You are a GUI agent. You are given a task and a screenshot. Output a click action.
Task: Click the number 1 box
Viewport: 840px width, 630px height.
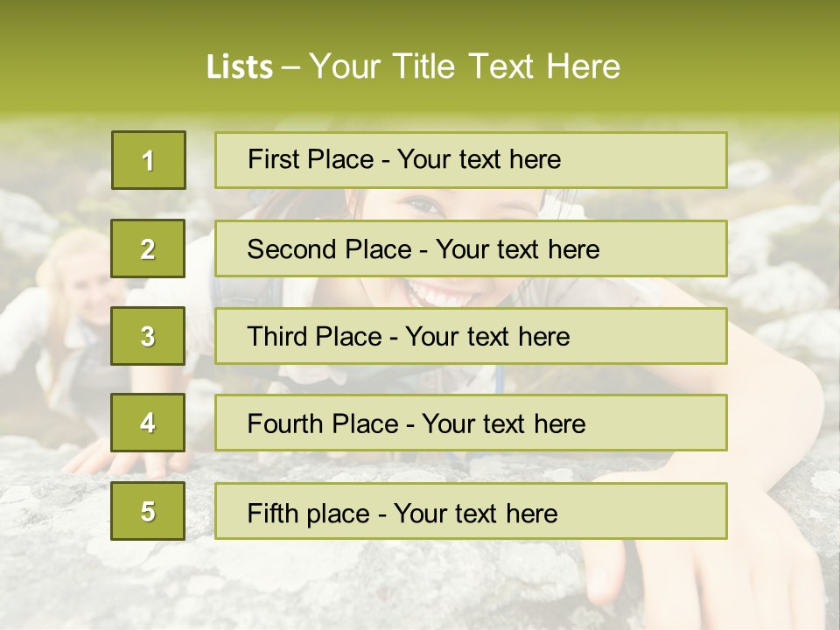(x=149, y=160)
